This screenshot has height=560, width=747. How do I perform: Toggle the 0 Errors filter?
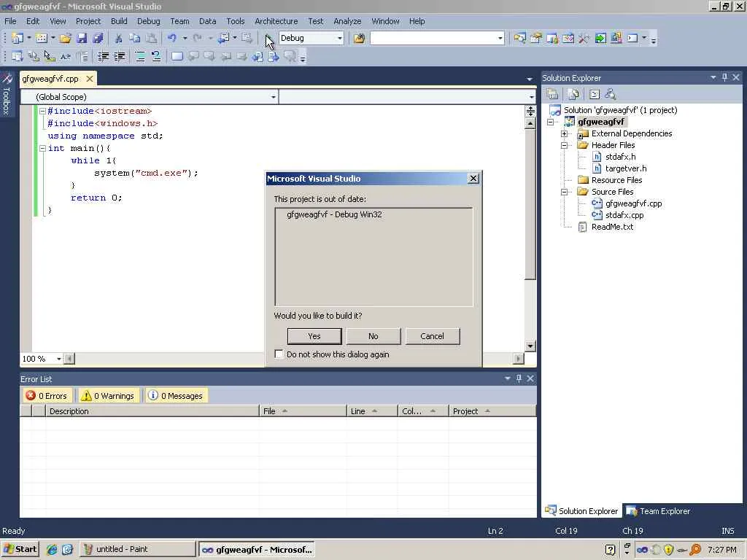(47, 396)
